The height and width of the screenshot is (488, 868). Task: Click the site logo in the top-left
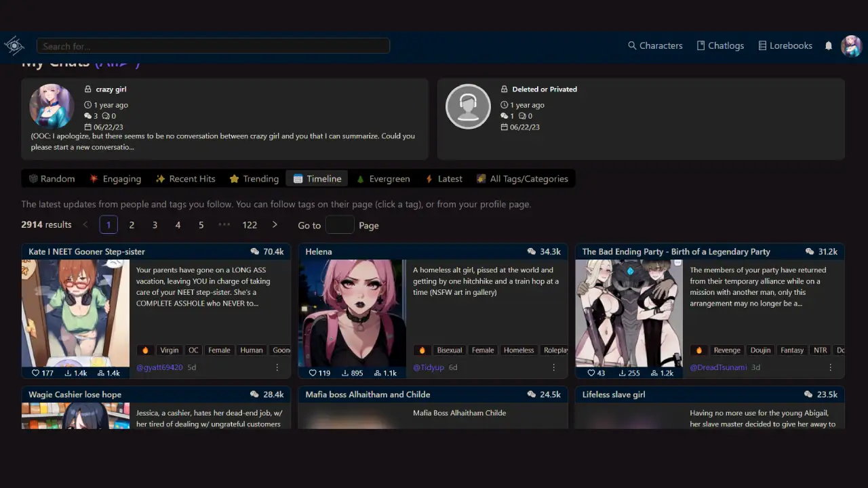[x=14, y=45]
